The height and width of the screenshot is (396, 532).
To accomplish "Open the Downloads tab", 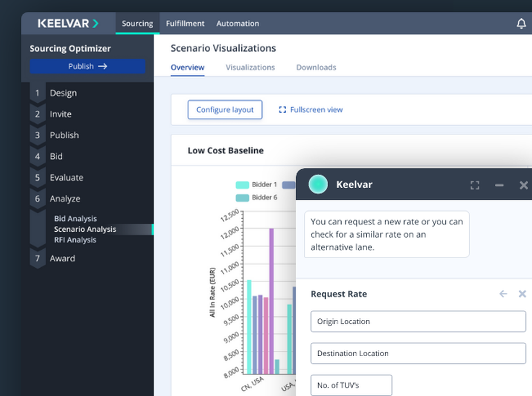I will [316, 68].
